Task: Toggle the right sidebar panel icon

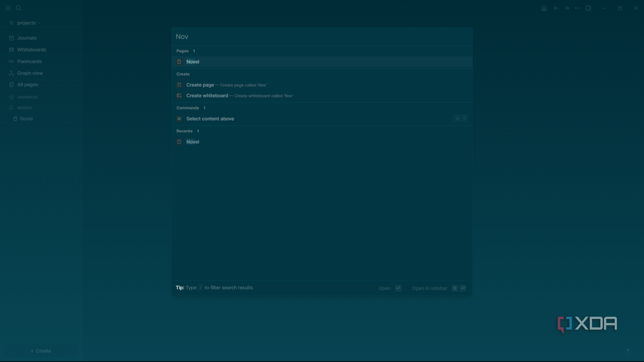Action: click(x=589, y=8)
